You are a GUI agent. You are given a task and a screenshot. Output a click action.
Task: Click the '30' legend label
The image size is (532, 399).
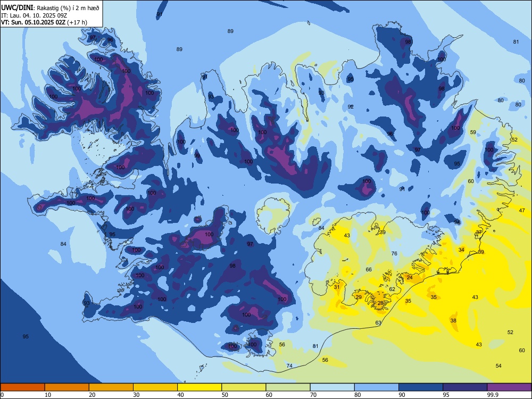pos(136,395)
